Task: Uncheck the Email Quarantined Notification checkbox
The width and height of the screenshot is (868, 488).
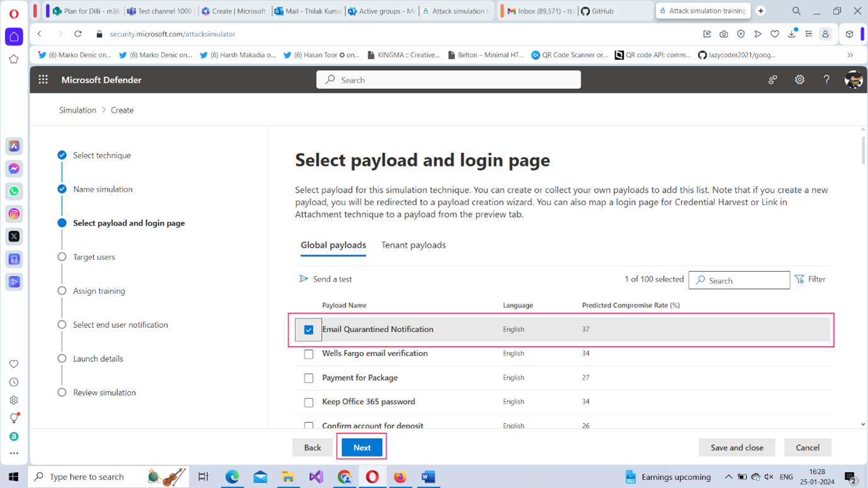Action: [x=308, y=330]
